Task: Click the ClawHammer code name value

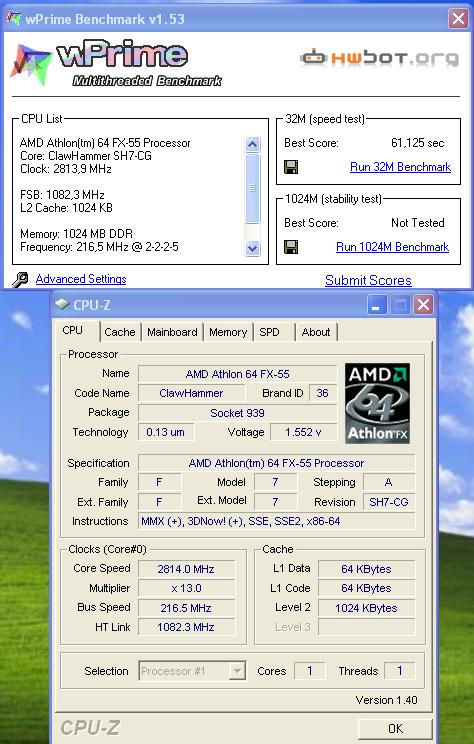Action: [191, 393]
